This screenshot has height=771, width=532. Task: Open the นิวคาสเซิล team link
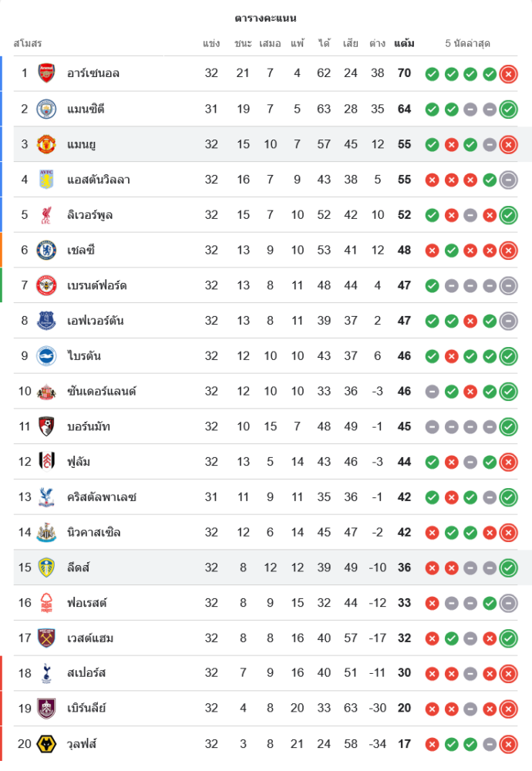point(94,532)
